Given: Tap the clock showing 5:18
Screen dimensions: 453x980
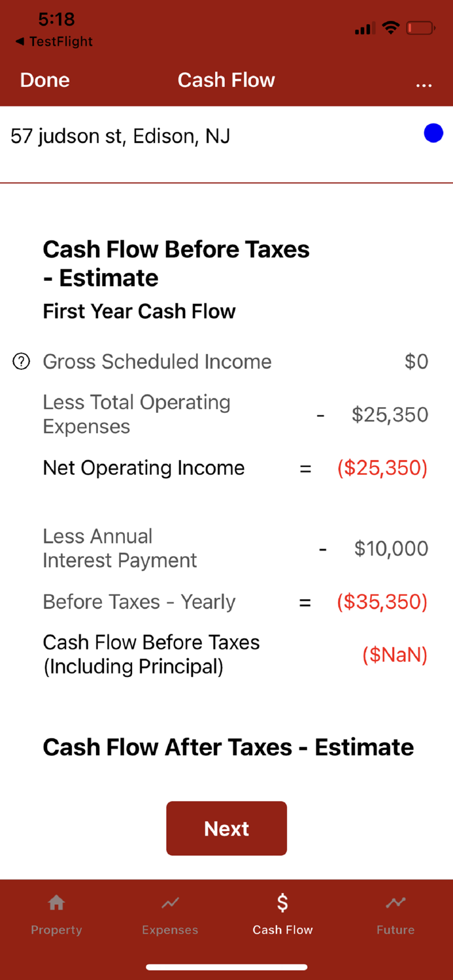Looking at the screenshot, I should coord(56,19).
